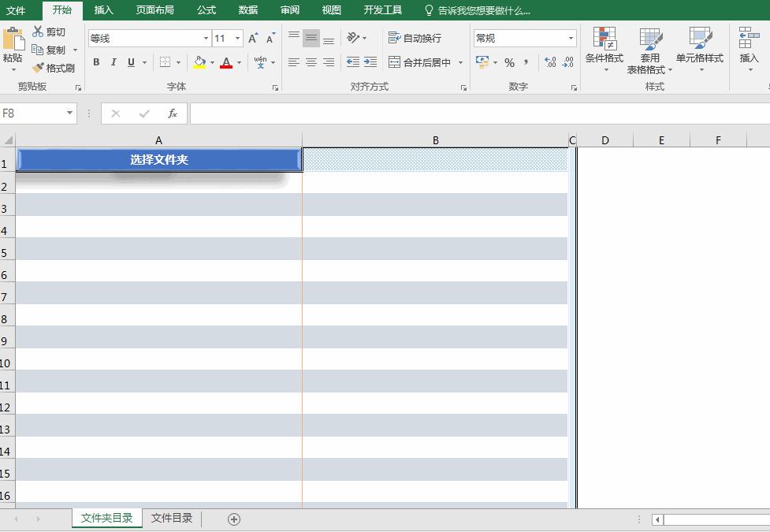Open 条件格式 (Conditional Formatting)
Image resolution: width=770 pixels, height=532 pixels.
604,49
